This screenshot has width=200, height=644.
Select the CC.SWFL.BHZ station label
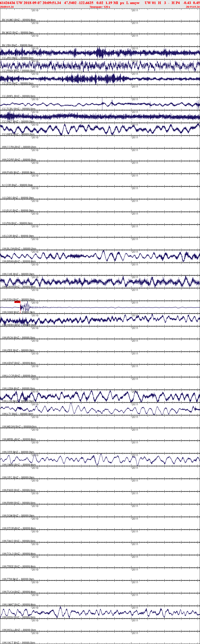coord(18,96)
